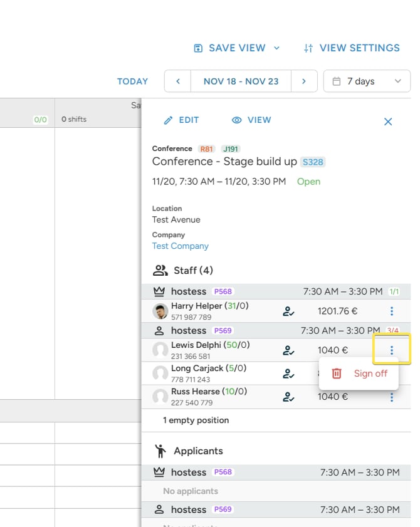
Task: Open three-dot menu for Harry Helper
Action: pos(391,311)
